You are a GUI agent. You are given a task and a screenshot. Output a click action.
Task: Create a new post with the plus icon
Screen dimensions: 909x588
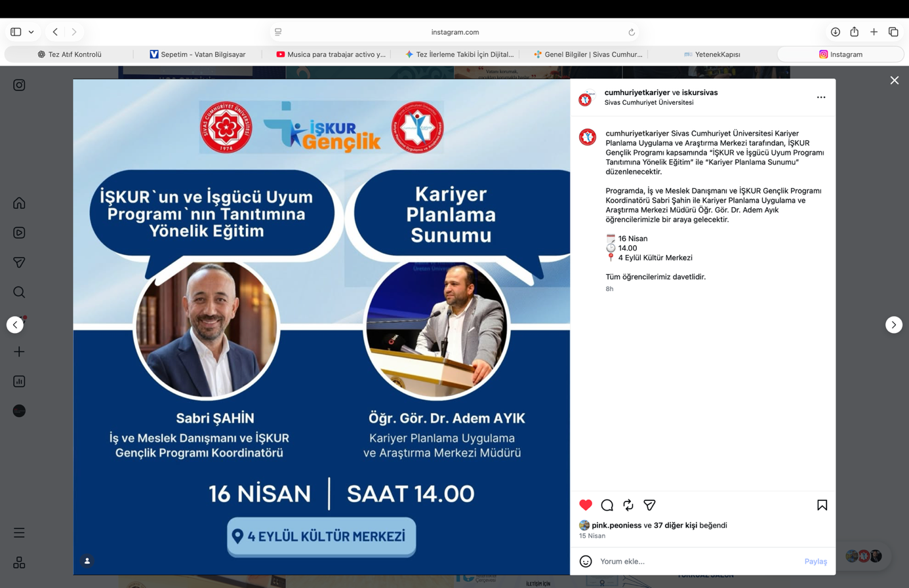(19, 352)
